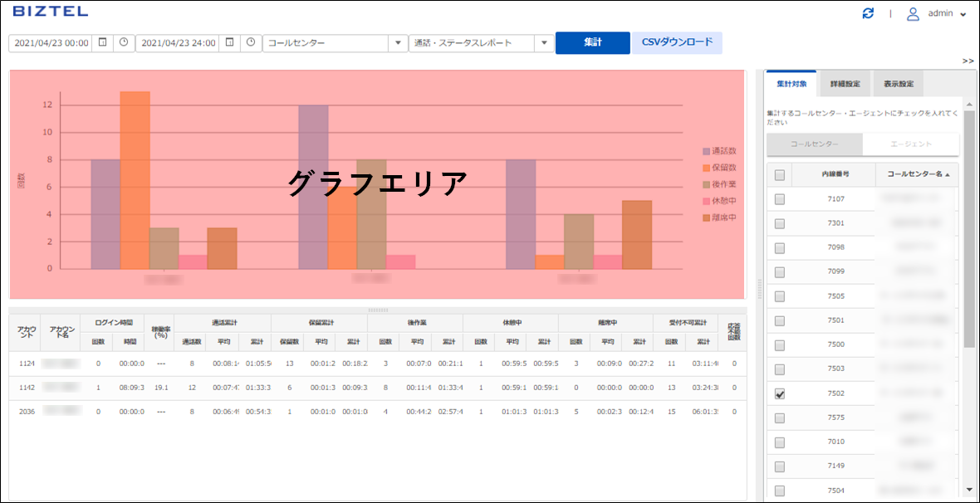
Task: Select the コールセンター toggle tab
Action: 815,144
